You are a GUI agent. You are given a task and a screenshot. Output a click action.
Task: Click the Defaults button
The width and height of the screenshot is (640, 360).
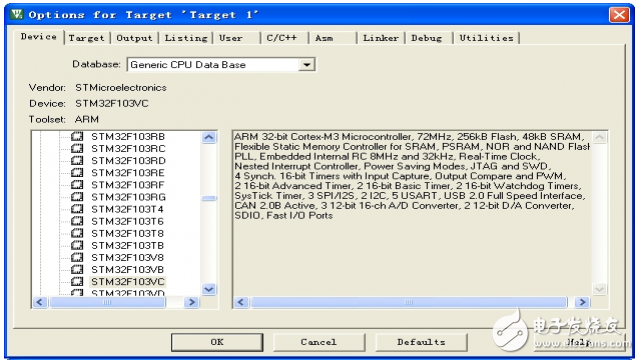pyautogui.click(x=421, y=342)
